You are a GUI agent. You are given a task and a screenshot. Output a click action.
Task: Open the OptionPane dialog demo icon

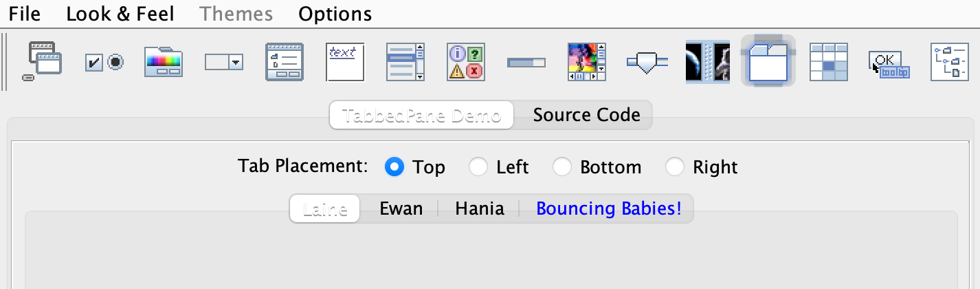coord(465,63)
